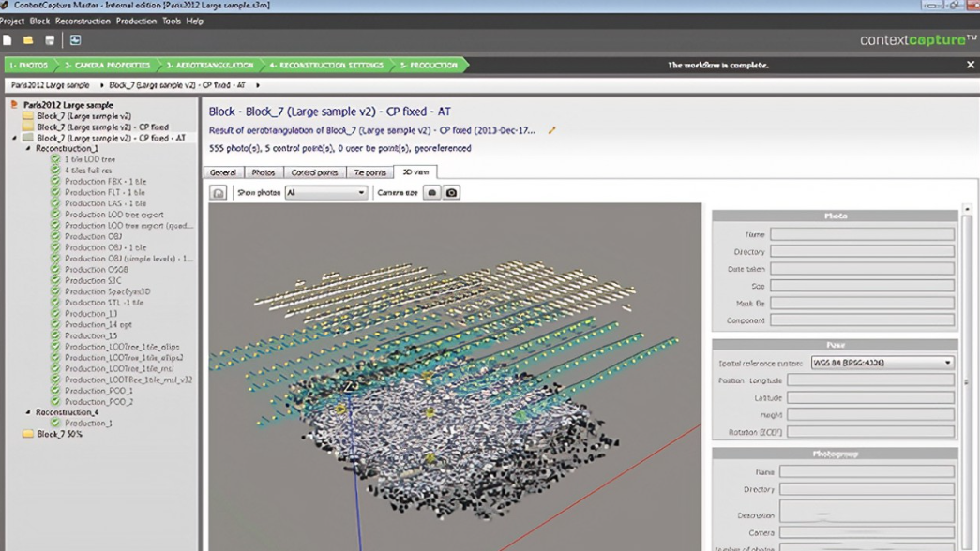
Task: Click the Date taken input field
Action: [862, 269]
